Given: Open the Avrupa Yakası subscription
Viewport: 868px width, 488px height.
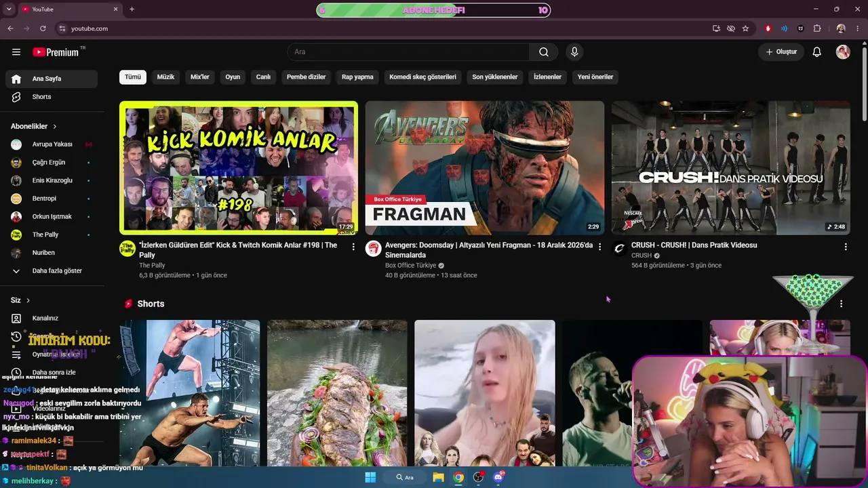Looking at the screenshot, I should (x=52, y=144).
